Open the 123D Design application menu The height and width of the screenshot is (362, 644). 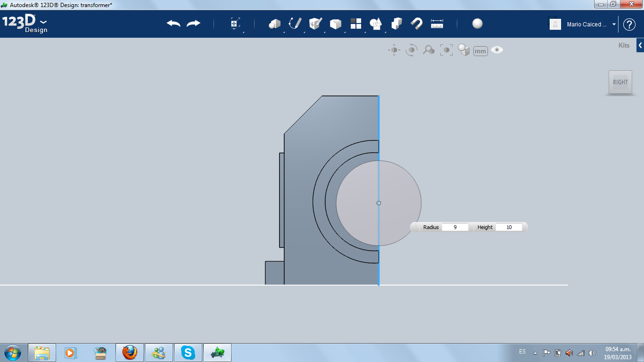click(x=25, y=24)
